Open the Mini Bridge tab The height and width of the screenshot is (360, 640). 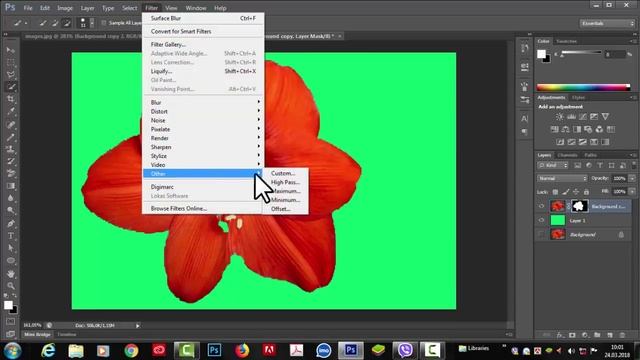pyautogui.click(x=37, y=334)
